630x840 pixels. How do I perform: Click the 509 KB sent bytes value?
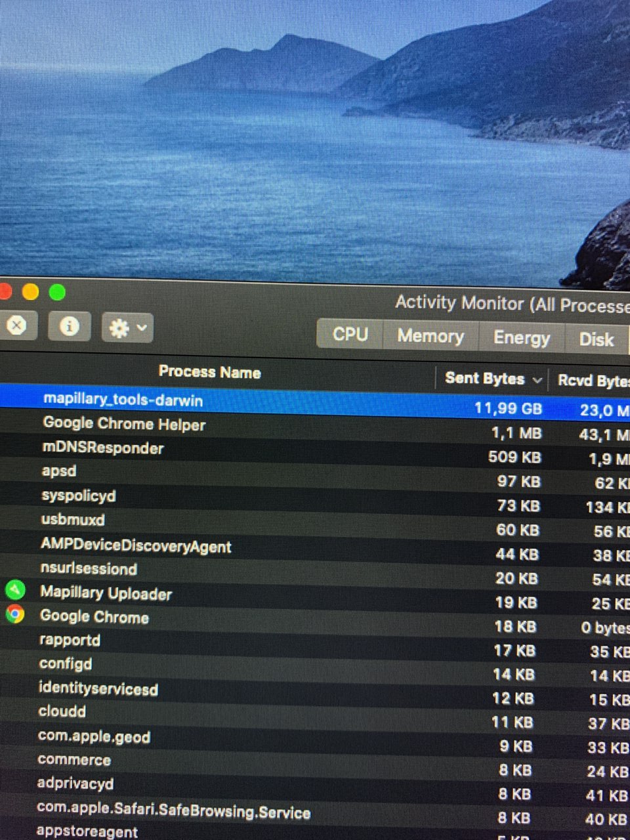pyautogui.click(x=514, y=457)
